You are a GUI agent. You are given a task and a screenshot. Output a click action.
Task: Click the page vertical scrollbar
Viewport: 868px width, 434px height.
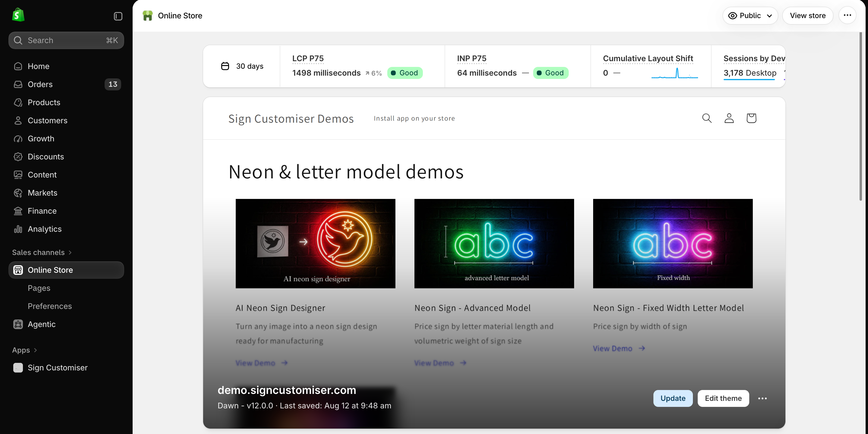(x=860, y=116)
